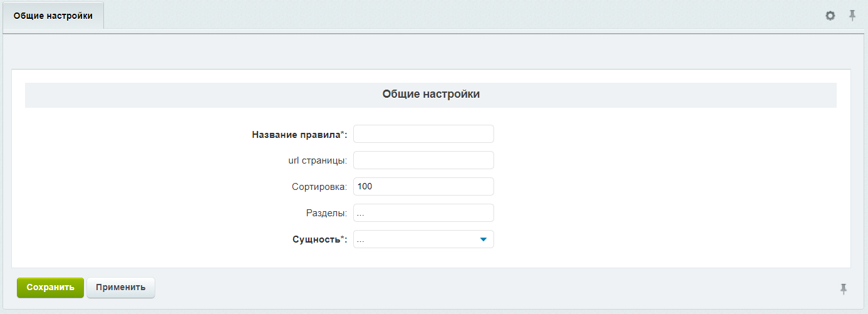Click the blue arrow of the Сущность dropdown
868x314 pixels.
pos(483,239)
